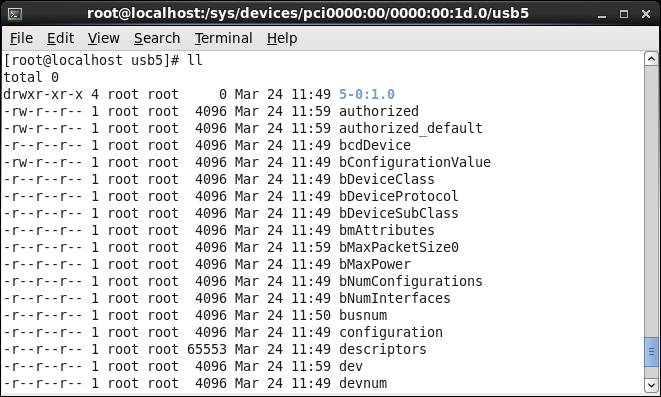
Task: Click the 'busnum' file name
Action: coord(363,315)
